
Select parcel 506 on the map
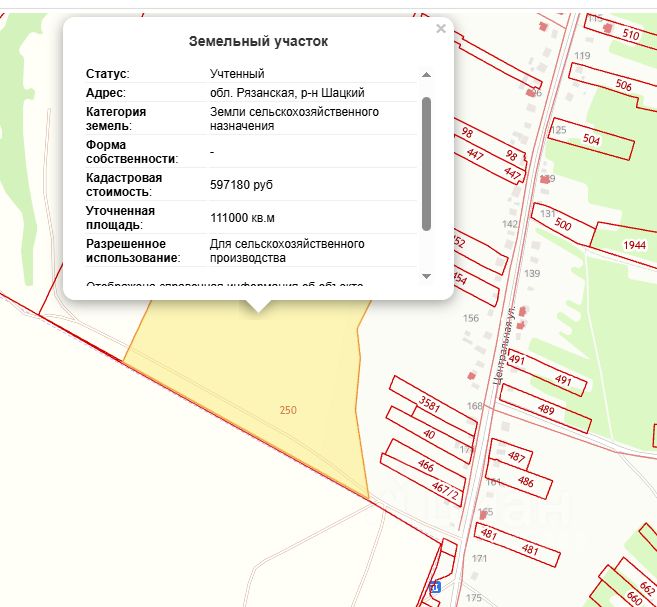pos(623,85)
